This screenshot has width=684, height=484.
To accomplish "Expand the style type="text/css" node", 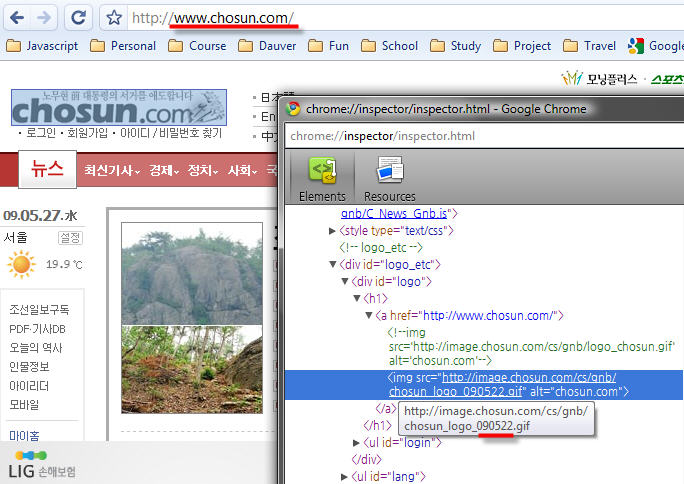I will coord(333,231).
